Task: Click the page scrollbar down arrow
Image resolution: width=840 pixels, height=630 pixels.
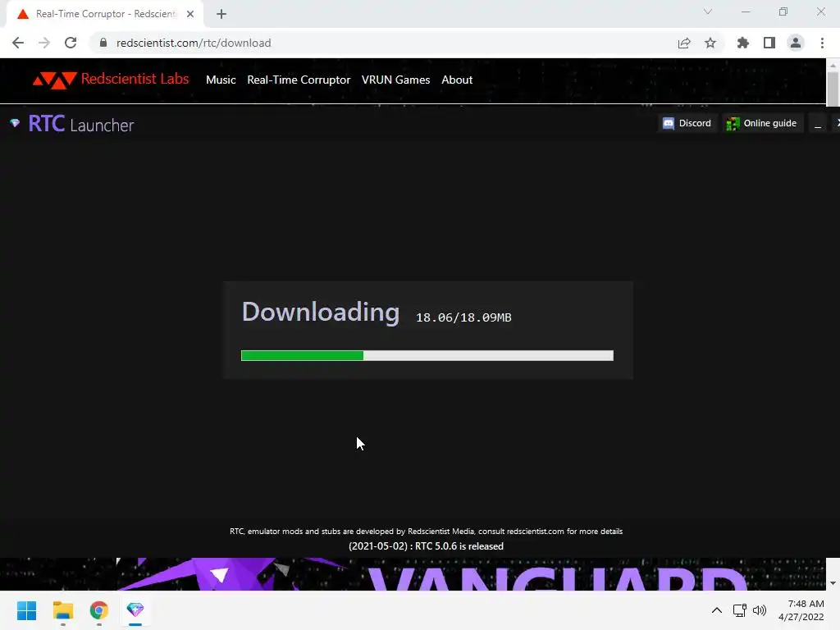Action: 833,583
